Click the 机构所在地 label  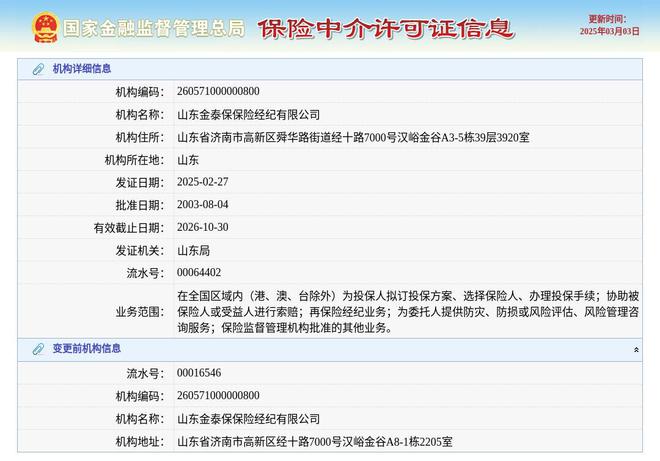[134, 160]
